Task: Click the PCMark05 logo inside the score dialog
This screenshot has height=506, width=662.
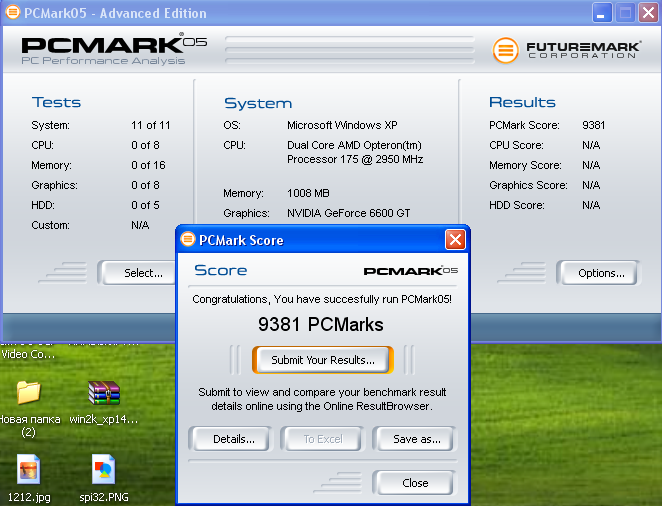Action: [411, 271]
